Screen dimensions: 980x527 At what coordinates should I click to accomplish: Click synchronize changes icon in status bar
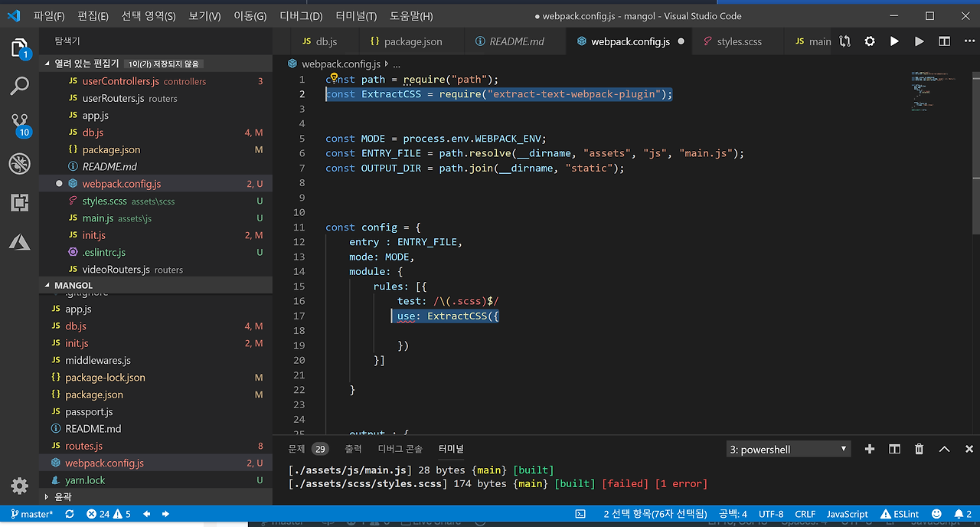point(70,514)
